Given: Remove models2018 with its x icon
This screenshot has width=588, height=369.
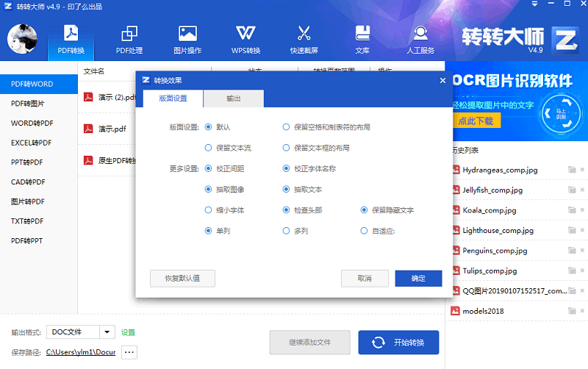Looking at the screenshot, I should tap(582, 311).
